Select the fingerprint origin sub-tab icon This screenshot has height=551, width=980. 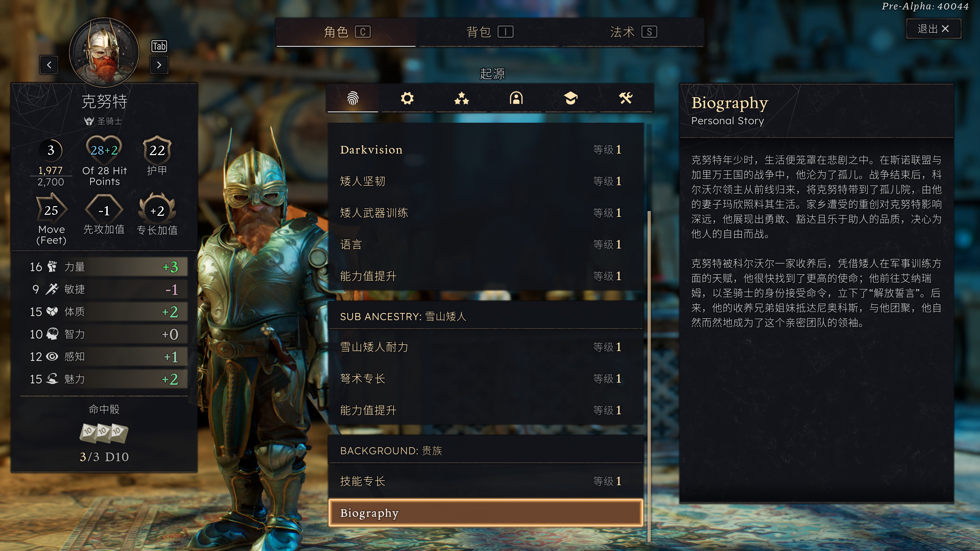click(x=353, y=98)
